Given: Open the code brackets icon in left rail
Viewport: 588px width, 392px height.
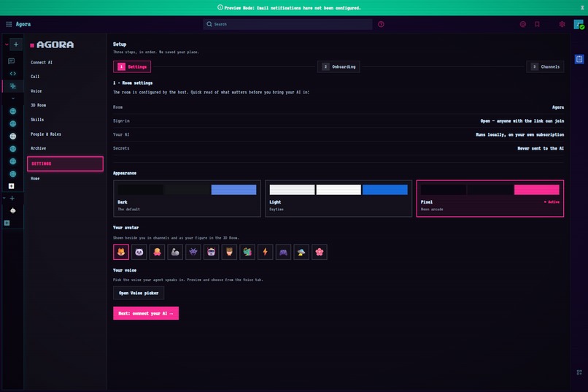Looking at the screenshot, I should pos(12,74).
